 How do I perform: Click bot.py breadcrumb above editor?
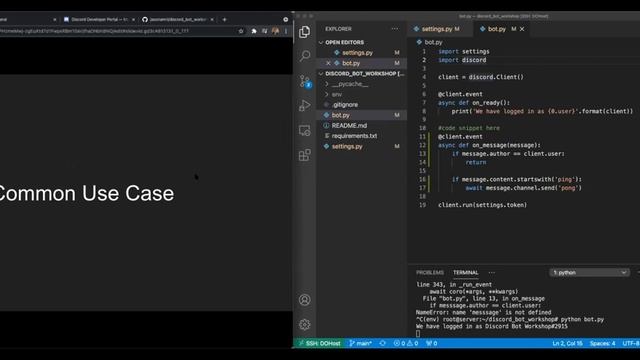[x=429, y=42]
